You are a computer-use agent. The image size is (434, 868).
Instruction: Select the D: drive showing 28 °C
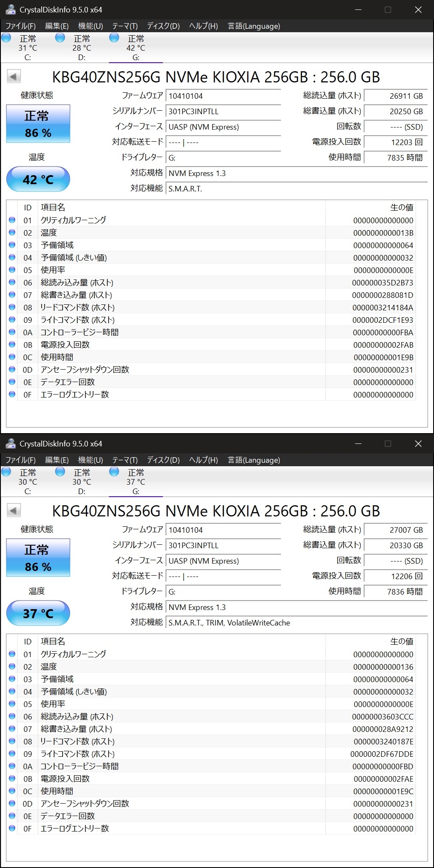pos(81,48)
